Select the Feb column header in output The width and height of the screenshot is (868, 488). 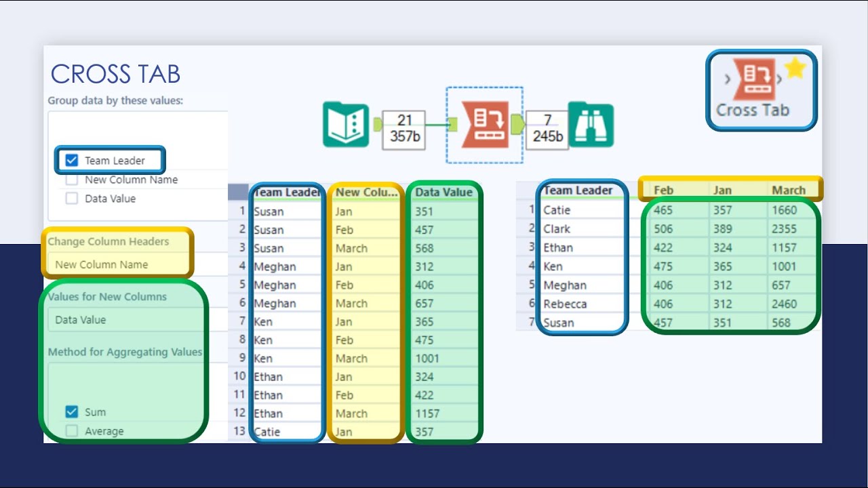[663, 190]
